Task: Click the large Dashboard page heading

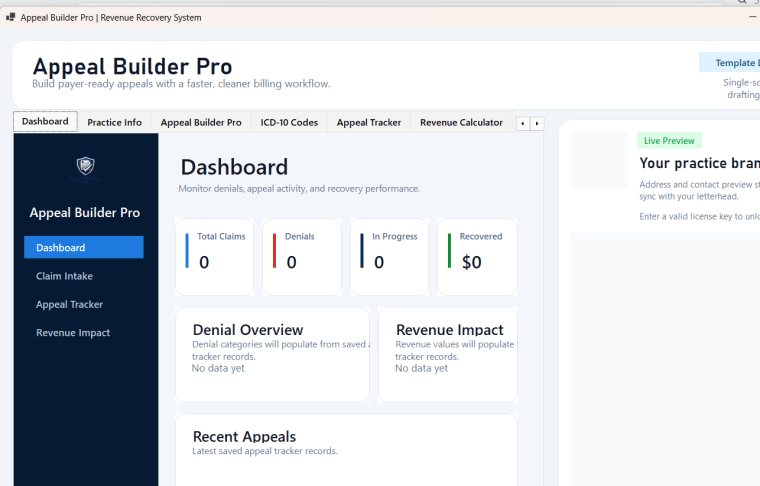Action: (234, 167)
